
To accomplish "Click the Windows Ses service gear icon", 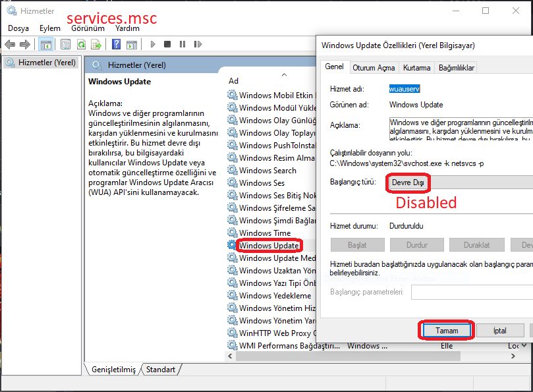I will [232, 182].
